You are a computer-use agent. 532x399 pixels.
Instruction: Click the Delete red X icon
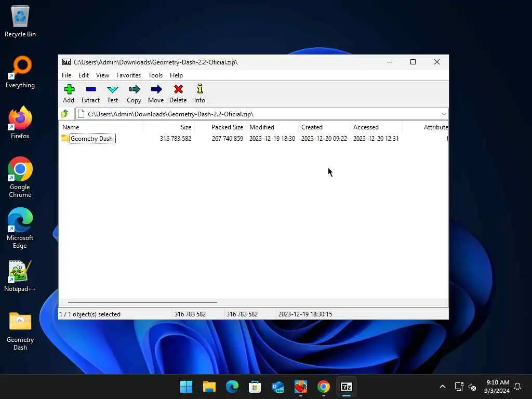tap(178, 89)
